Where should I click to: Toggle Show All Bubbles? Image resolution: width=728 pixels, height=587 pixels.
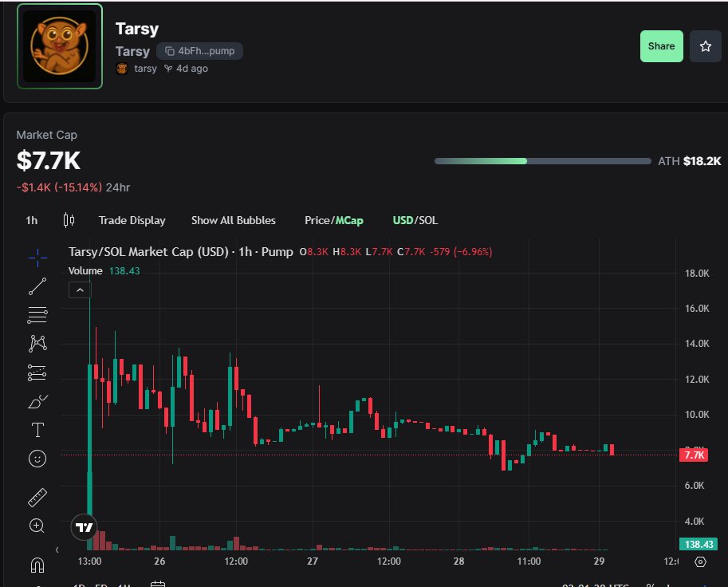234,221
